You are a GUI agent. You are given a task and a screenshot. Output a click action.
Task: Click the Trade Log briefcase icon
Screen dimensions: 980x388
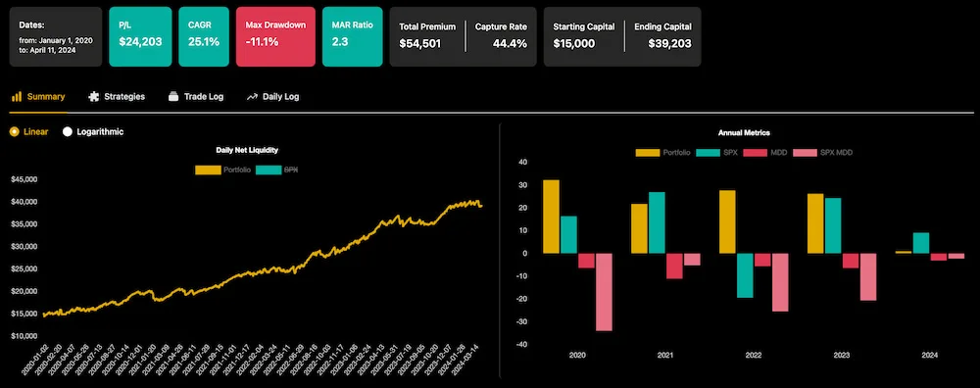pyautogui.click(x=173, y=97)
